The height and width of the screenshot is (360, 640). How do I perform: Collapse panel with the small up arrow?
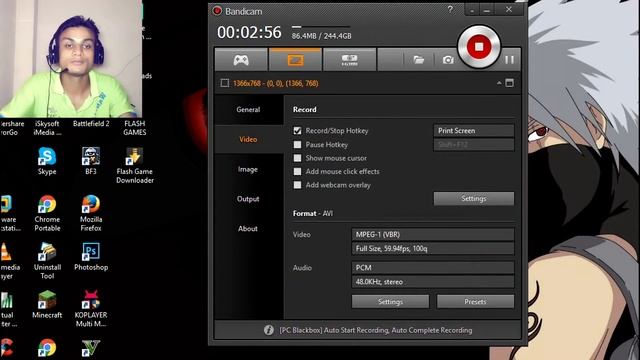point(499,83)
